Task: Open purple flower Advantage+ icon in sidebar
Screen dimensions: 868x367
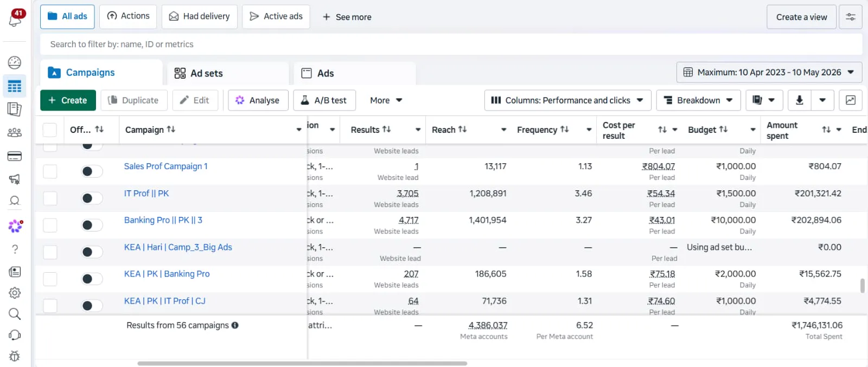Action: 15,226
